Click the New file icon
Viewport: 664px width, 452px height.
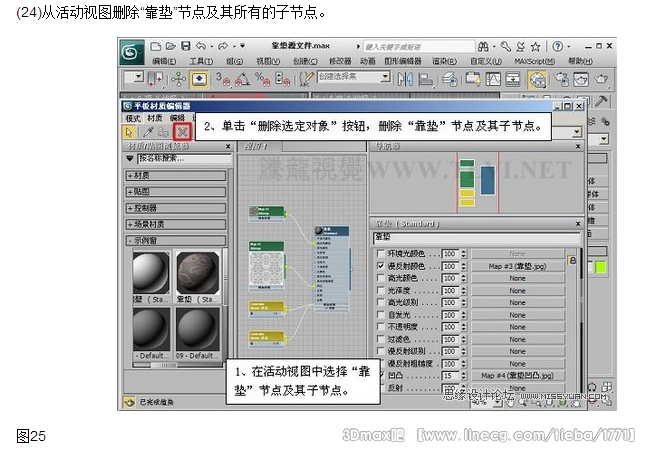[x=156, y=46]
